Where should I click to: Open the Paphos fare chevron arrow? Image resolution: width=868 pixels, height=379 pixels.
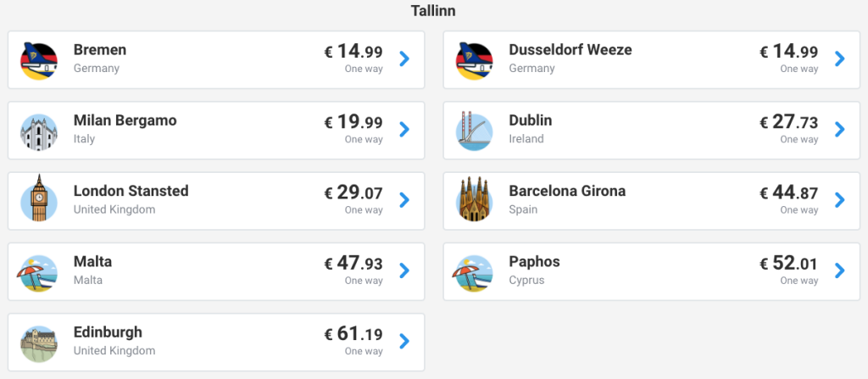click(839, 270)
